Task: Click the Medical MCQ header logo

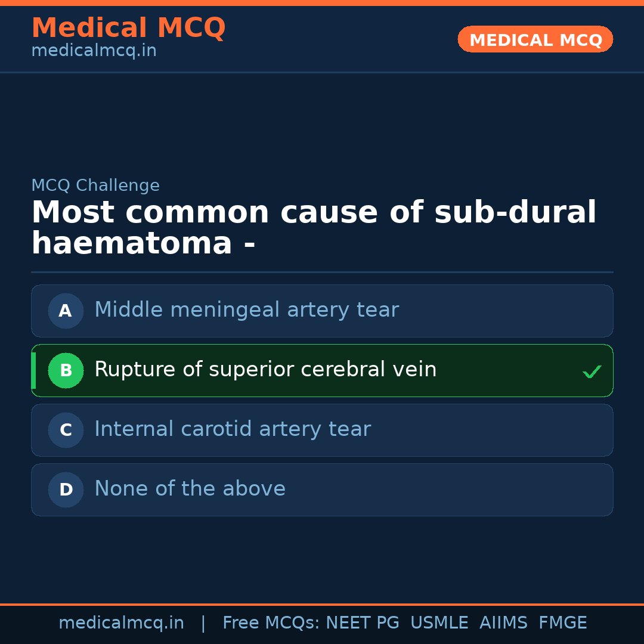Action: (x=128, y=27)
